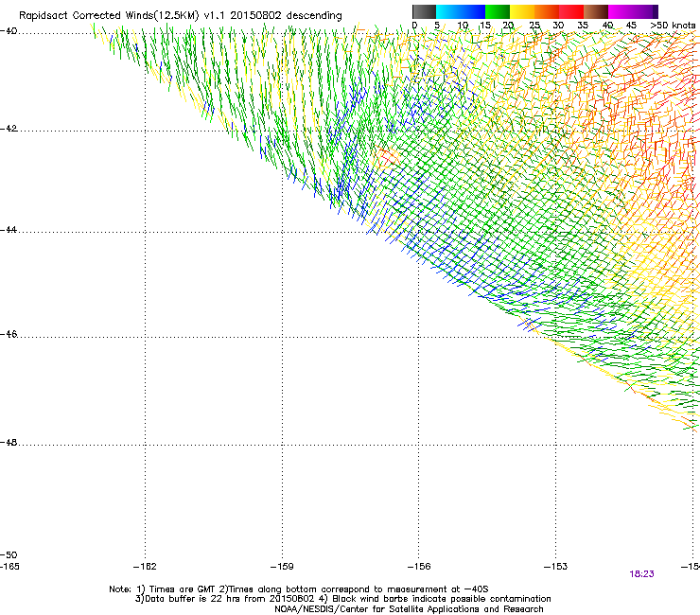Click the NOAA/NESDIS credit line
The height and width of the screenshot is (615, 700).
pos(409,609)
